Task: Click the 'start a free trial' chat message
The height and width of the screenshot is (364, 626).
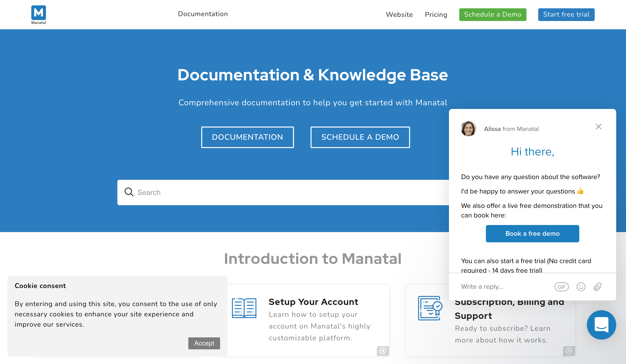Action: tap(526, 265)
